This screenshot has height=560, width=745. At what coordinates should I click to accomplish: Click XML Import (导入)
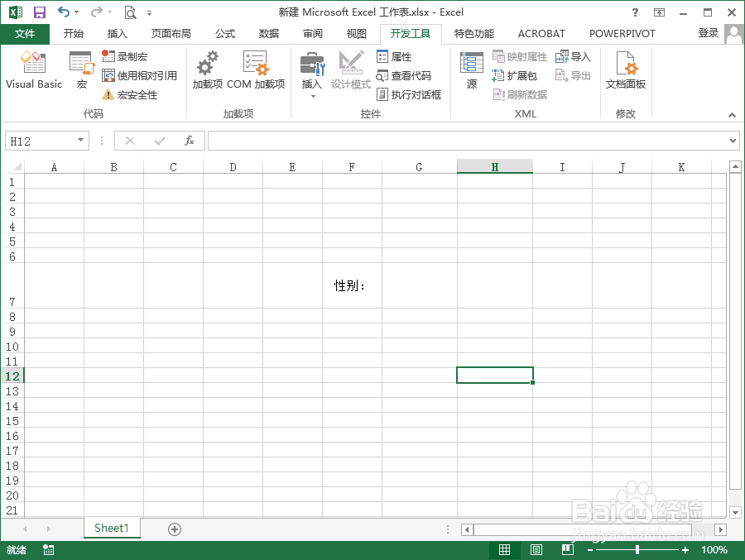click(x=573, y=56)
